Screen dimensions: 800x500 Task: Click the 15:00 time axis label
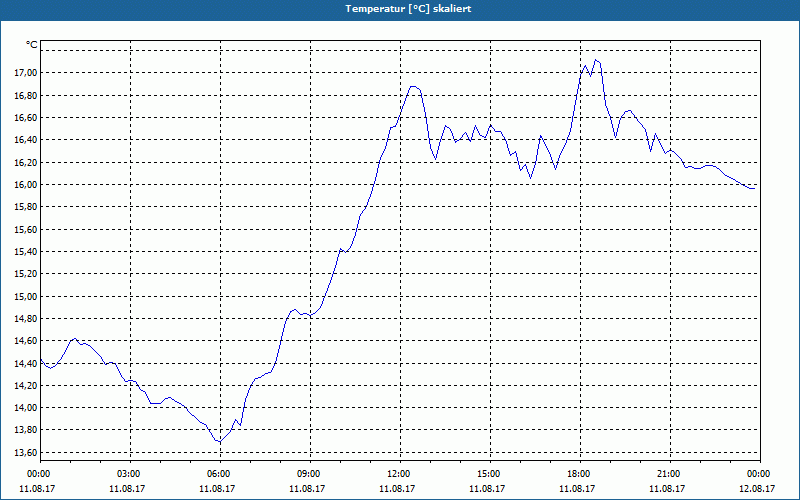490,474
